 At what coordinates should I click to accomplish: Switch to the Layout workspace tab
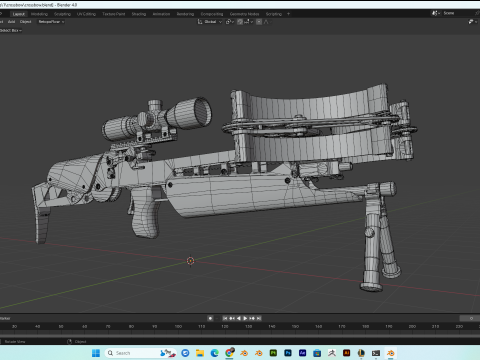(19, 14)
